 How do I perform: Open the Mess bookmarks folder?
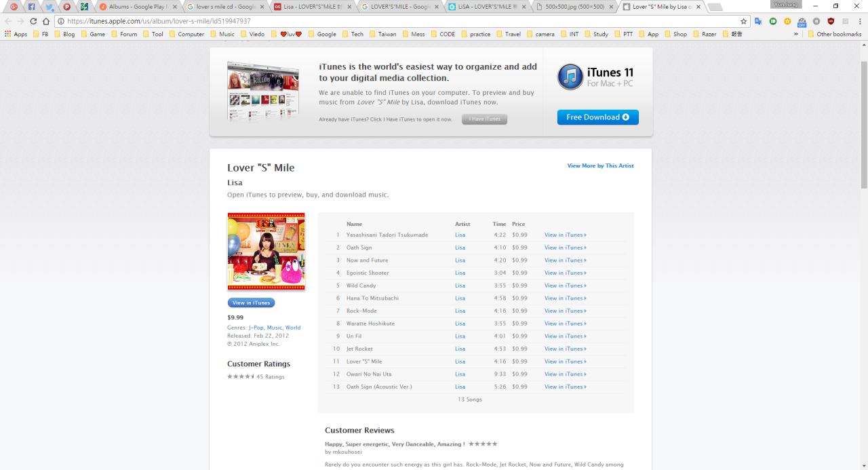(x=413, y=34)
